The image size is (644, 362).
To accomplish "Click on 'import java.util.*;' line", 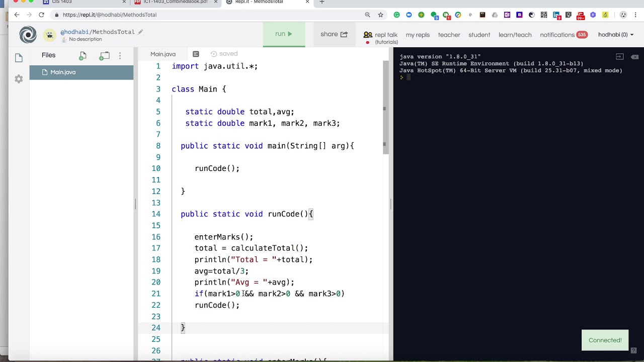I will click(x=215, y=66).
